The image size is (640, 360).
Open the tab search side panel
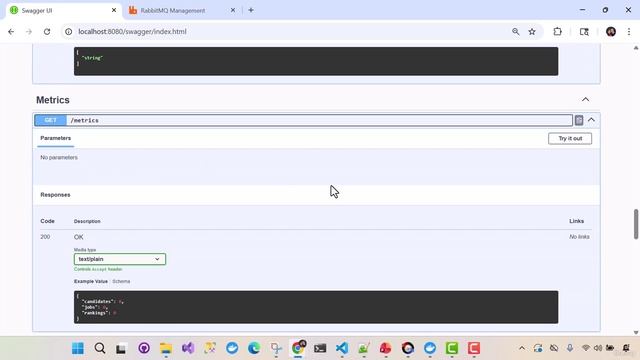coord(584,31)
